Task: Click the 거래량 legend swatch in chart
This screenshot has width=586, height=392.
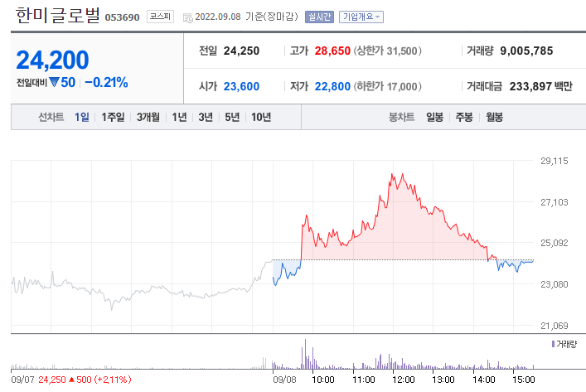Action: click(x=553, y=344)
